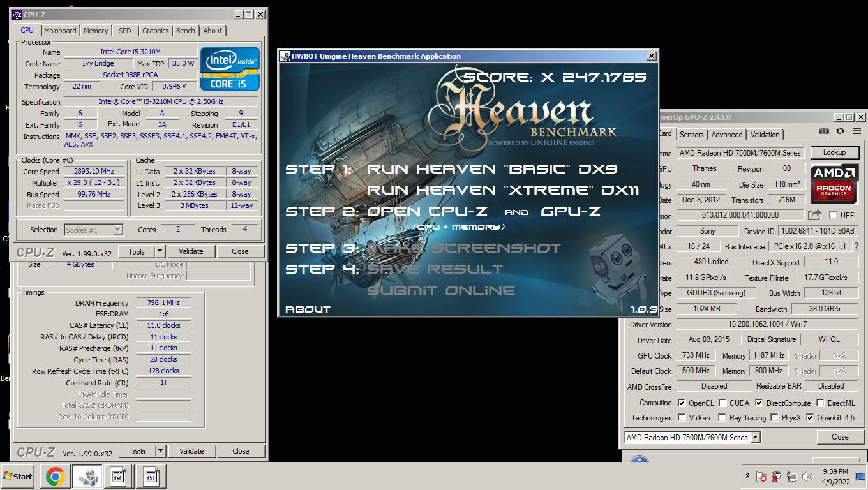Screen dimensions: 868x490
Task: Click Tools button in CPU tab window
Action: coord(137,251)
